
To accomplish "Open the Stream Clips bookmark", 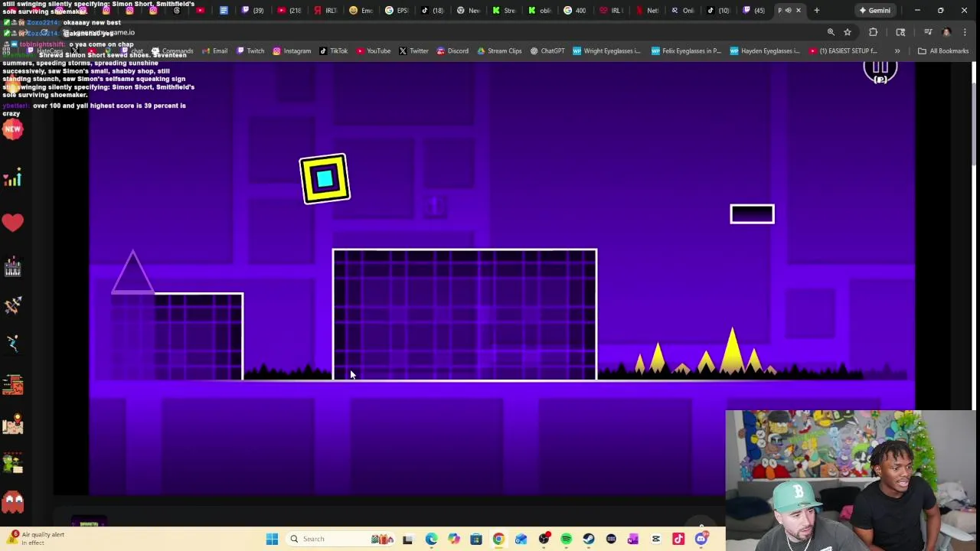I will point(499,51).
